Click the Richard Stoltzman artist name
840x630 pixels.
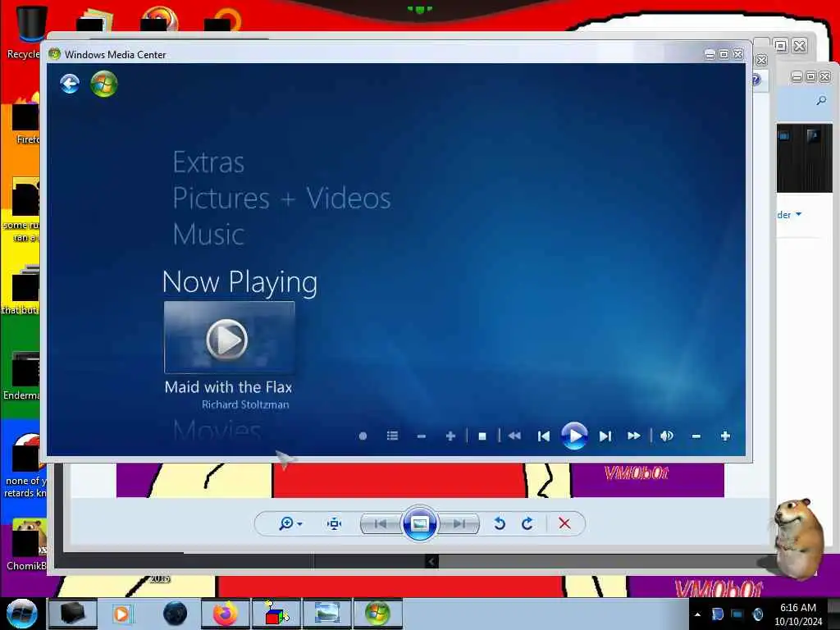coord(245,404)
